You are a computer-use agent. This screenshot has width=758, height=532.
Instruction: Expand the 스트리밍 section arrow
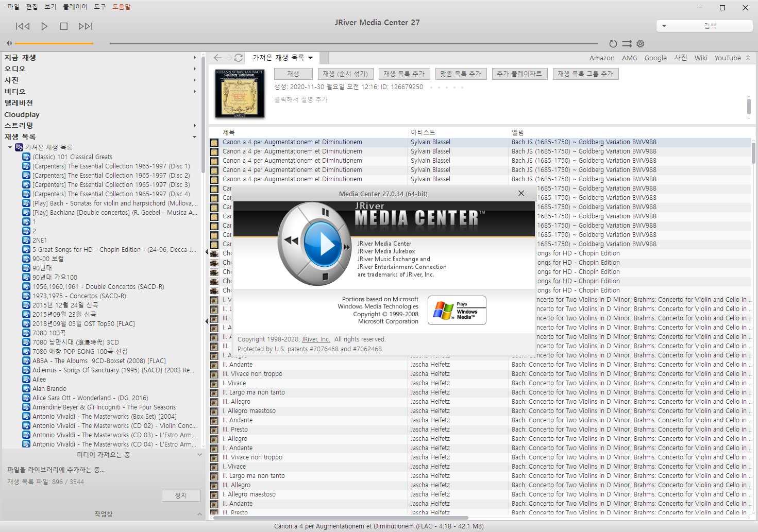click(194, 126)
